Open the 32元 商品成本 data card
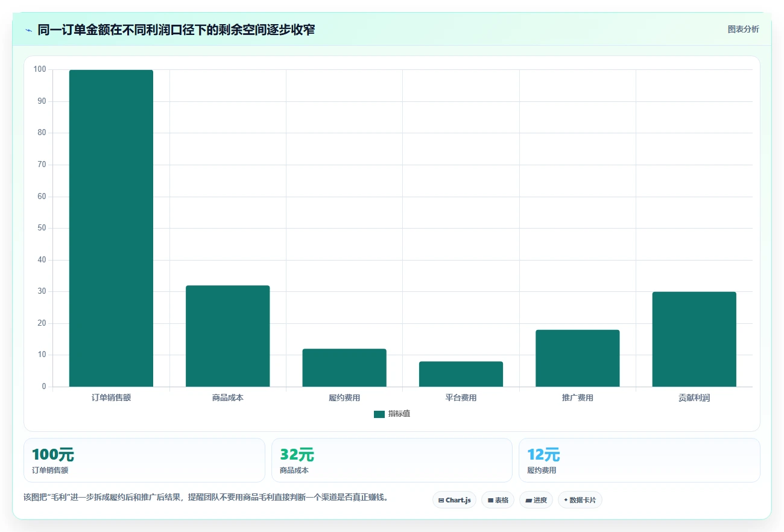The height and width of the screenshot is (532, 784). [x=392, y=460]
